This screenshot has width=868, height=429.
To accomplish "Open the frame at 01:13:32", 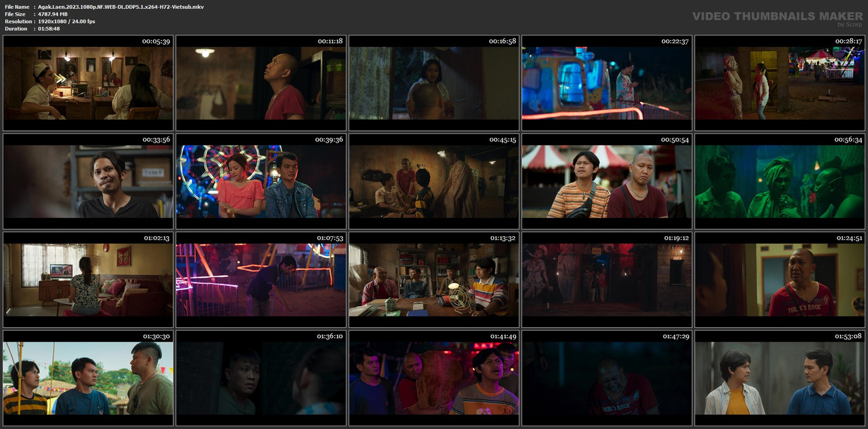I will pos(434,280).
